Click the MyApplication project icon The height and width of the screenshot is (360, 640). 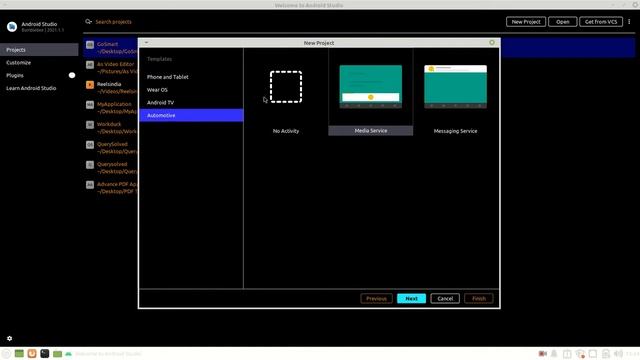click(90, 105)
